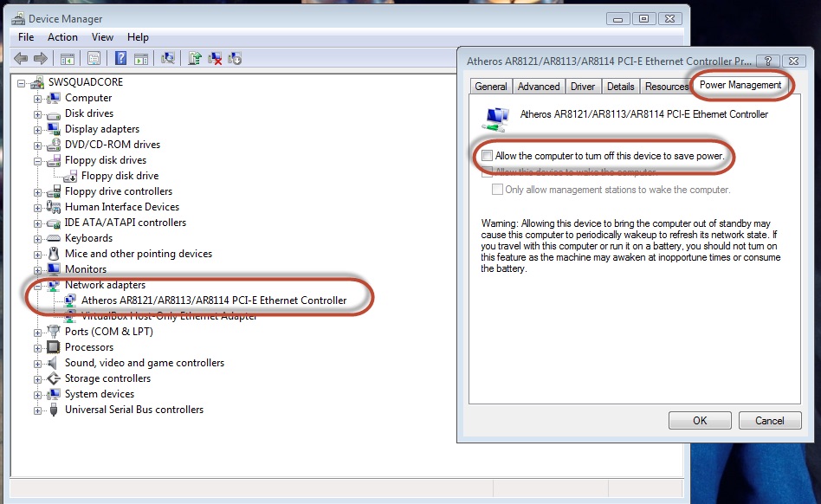Select the Floppy drive controllers label
821x504 pixels.
click(x=119, y=191)
